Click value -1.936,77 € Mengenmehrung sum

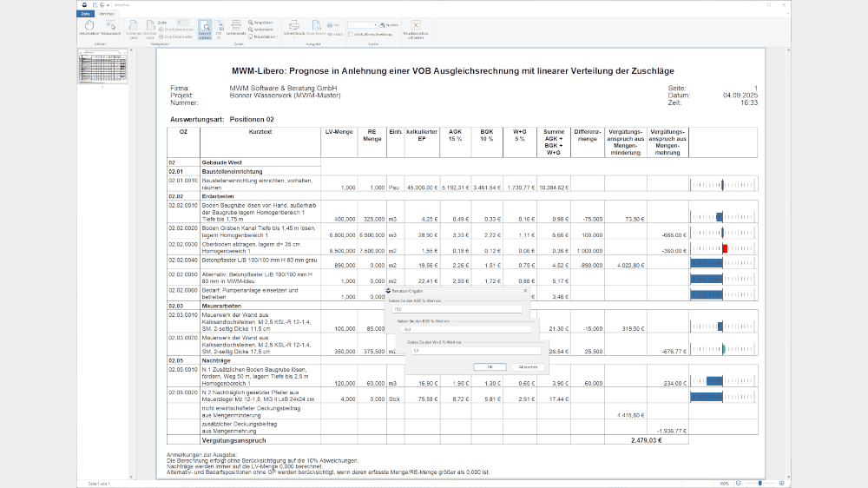click(x=672, y=431)
